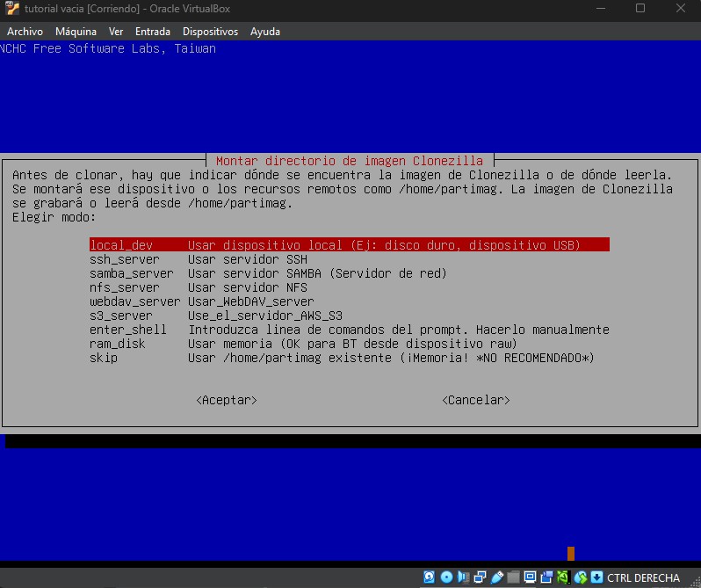Screen dimensions: 701x588
Task: Click the hard disk activity status icon
Action: [430, 577]
